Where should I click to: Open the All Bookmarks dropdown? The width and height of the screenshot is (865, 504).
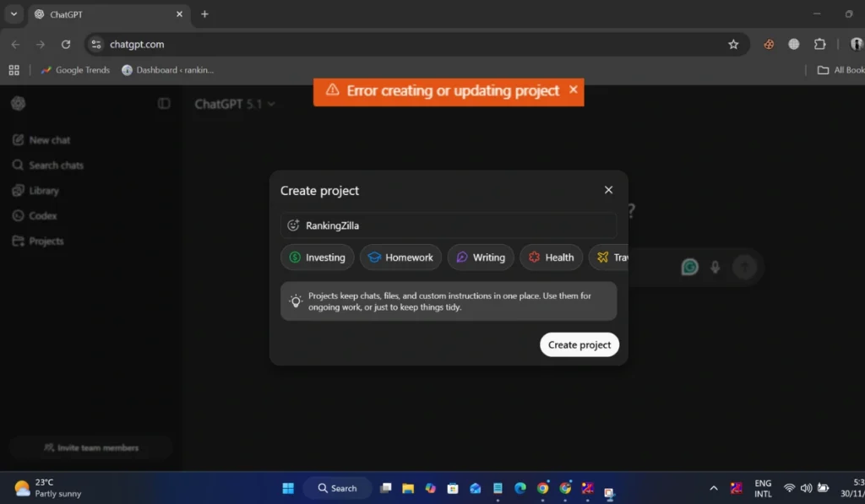(x=840, y=70)
